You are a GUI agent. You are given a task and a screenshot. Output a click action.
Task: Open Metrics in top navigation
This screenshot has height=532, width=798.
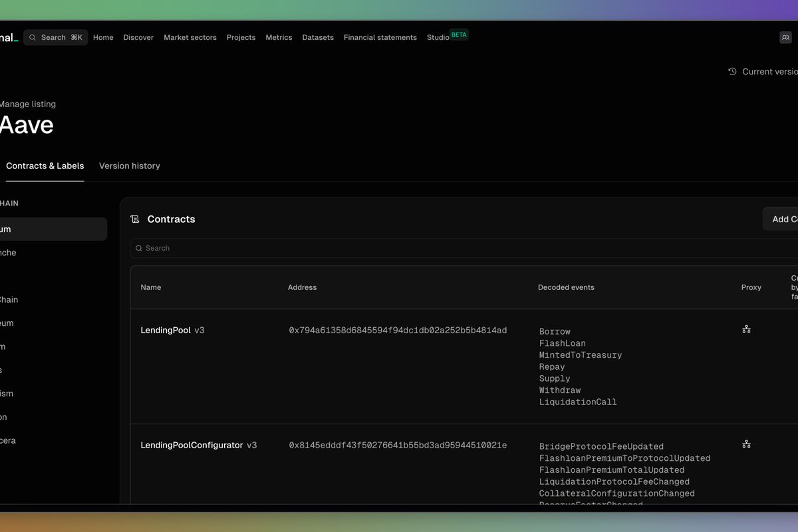(279, 37)
